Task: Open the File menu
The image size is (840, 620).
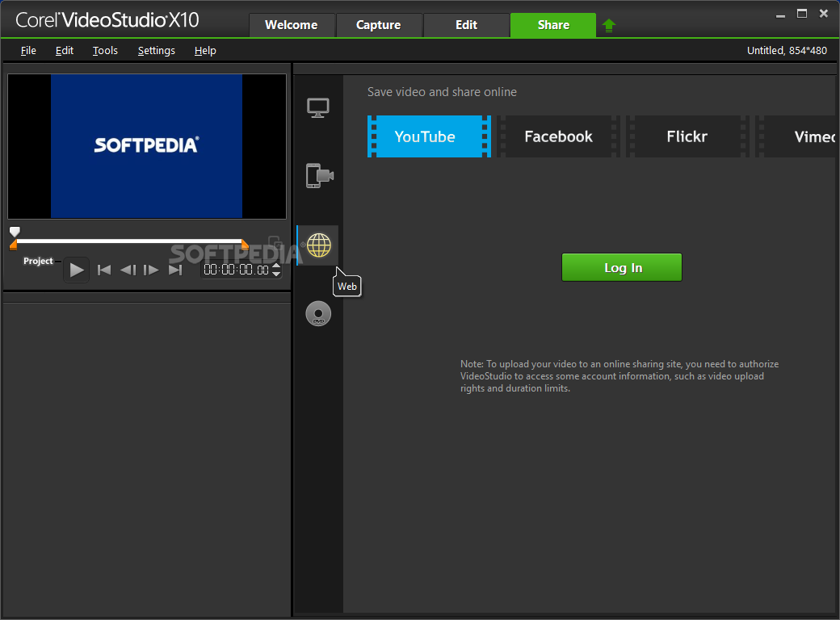Action: (x=28, y=50)
